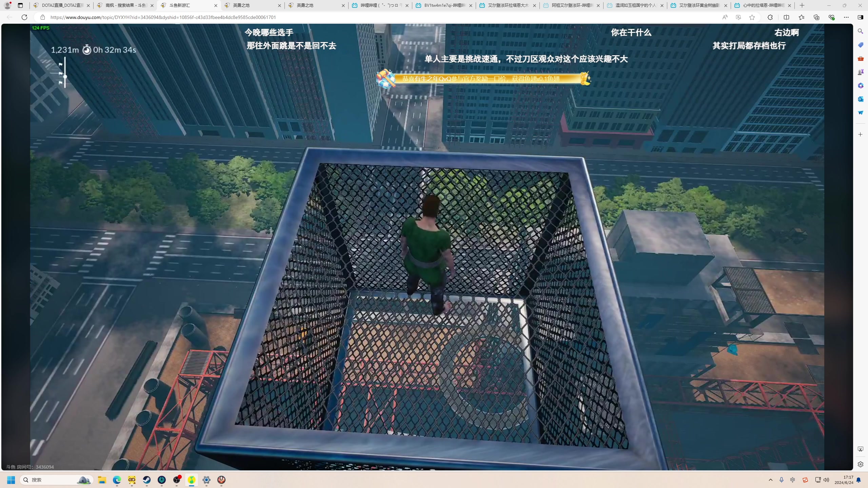Viewport: 868px width, 488px height.
Task: Add page to favorites with star icon
Action: tap(752, 17)
